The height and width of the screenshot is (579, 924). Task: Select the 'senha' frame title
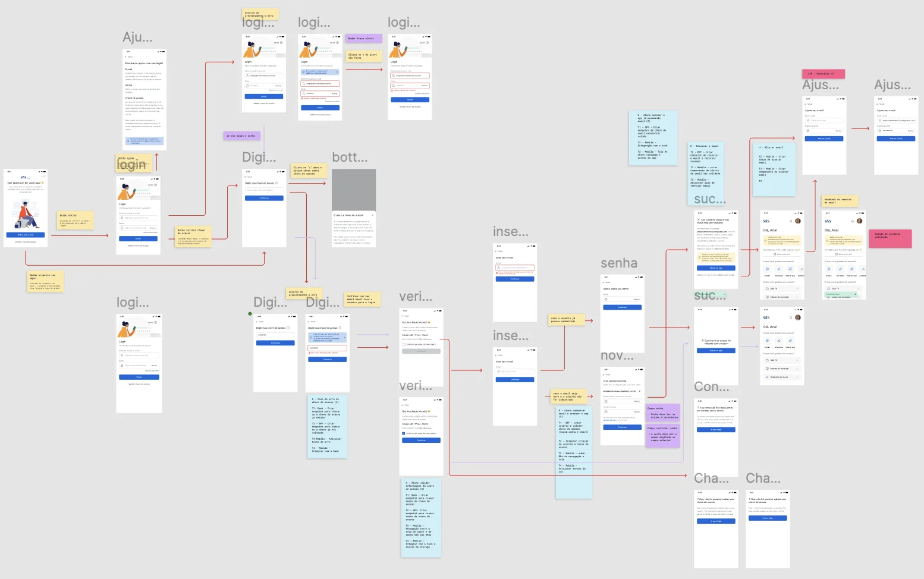click(x=619, y=263)
